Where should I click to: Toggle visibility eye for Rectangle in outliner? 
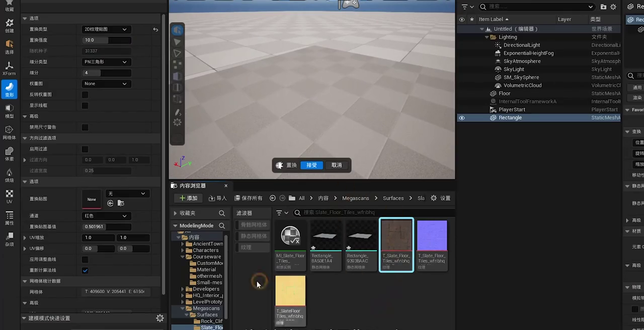click(x=462, y=118)
